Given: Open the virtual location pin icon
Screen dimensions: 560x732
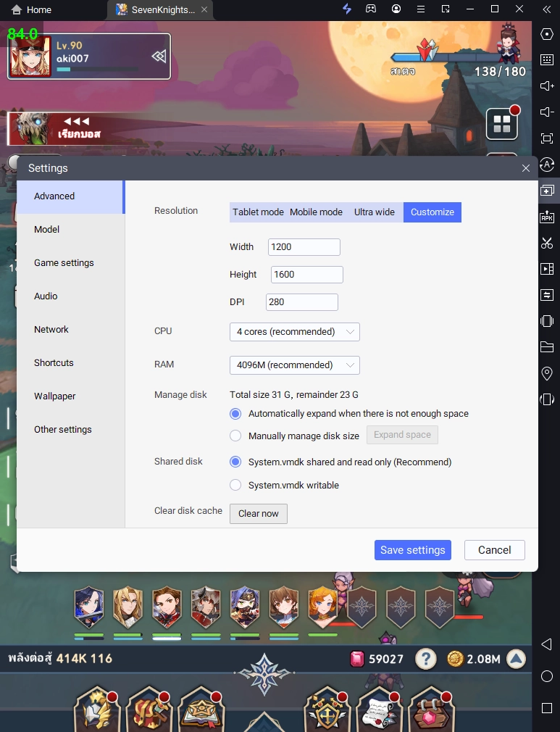Looking at the screenshot, I should (x=547, y=373).
